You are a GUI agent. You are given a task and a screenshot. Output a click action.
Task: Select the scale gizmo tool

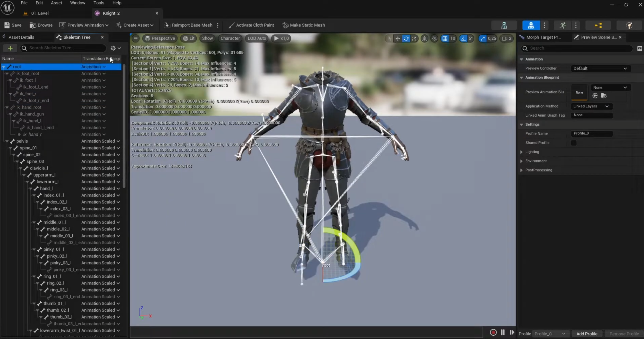point(414,39)
